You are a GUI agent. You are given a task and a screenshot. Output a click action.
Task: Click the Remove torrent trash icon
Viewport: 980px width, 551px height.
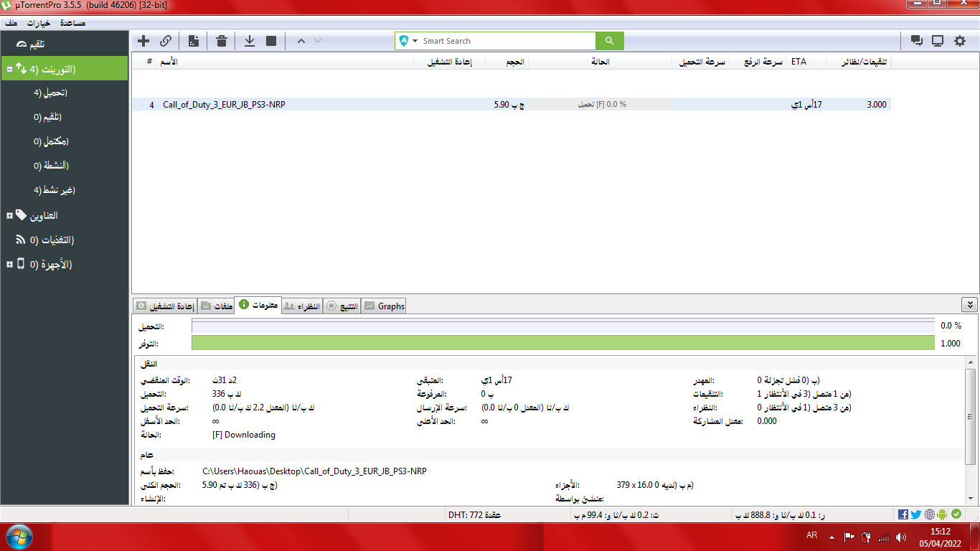click(222, 41)
